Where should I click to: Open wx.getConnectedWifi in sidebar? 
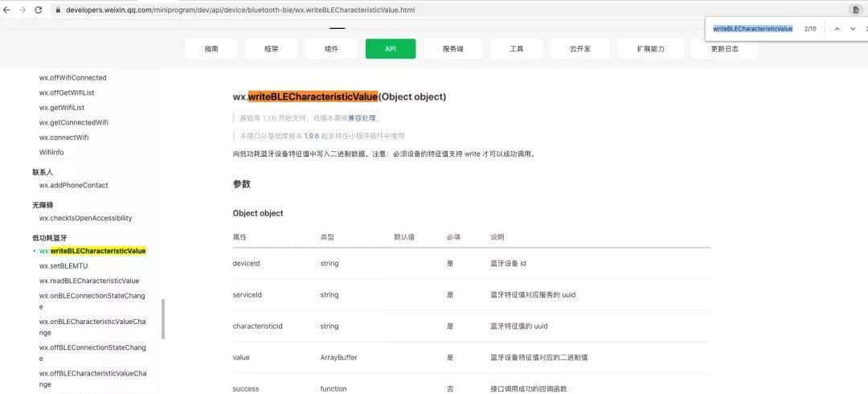(74, 122)
